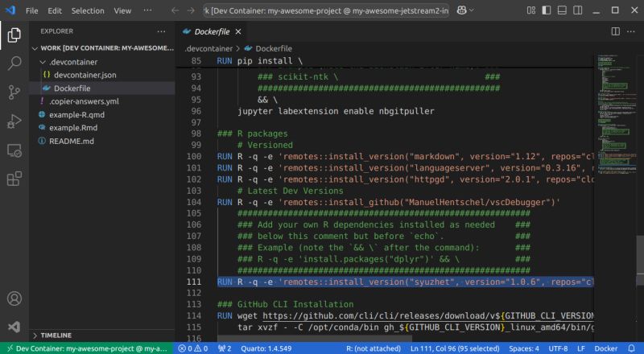This screenshot has height=354, width=644.
Task: Follow the github.com/cli releases URL
Action: (428, 316)
